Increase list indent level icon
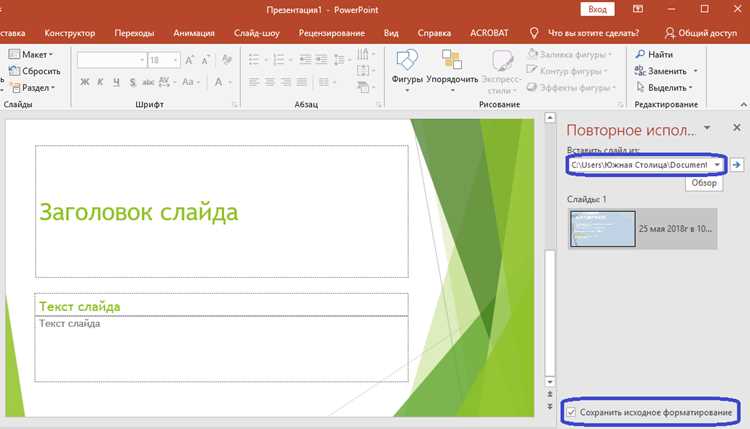The width and height of the screenshot is (750, 429). (x=321, y=60)
